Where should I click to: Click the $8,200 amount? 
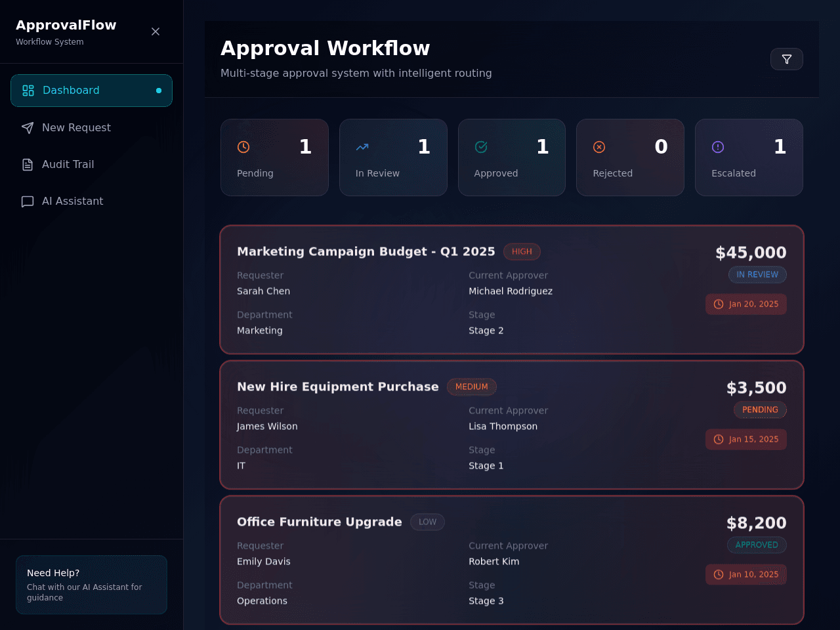(757, 523)
